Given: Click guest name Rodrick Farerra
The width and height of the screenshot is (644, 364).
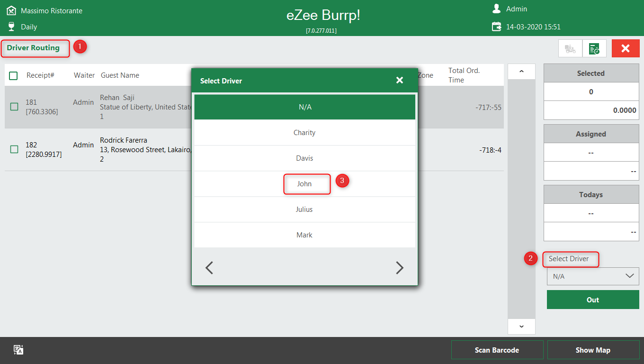Looking at the screenshot, I should pyautogui.click(x=124, y=140).
